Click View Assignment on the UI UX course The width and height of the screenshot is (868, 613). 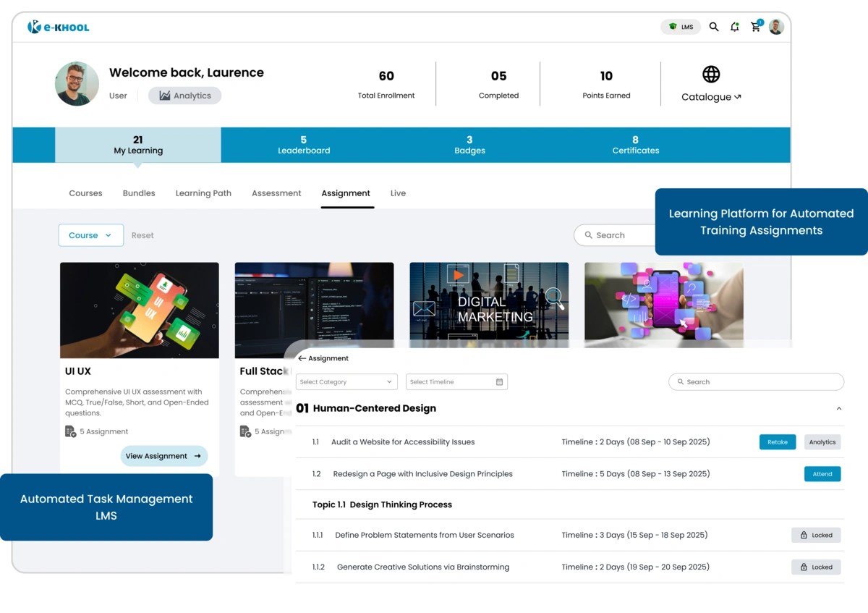point(163,456)
